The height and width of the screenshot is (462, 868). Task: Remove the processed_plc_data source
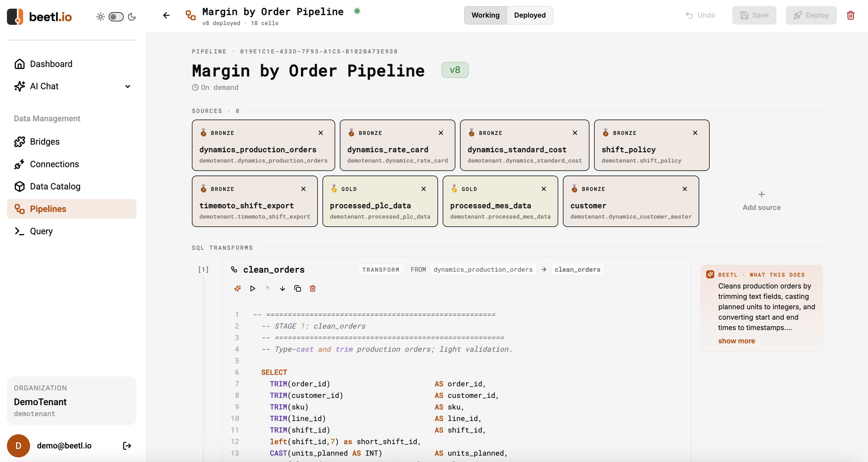(424, 189)
